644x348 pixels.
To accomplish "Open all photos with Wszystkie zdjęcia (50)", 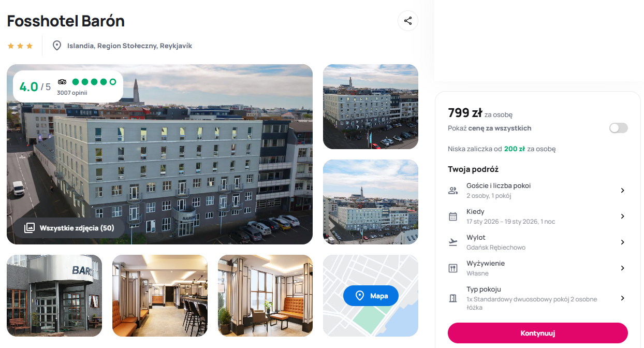I will (x=69, y=228).
